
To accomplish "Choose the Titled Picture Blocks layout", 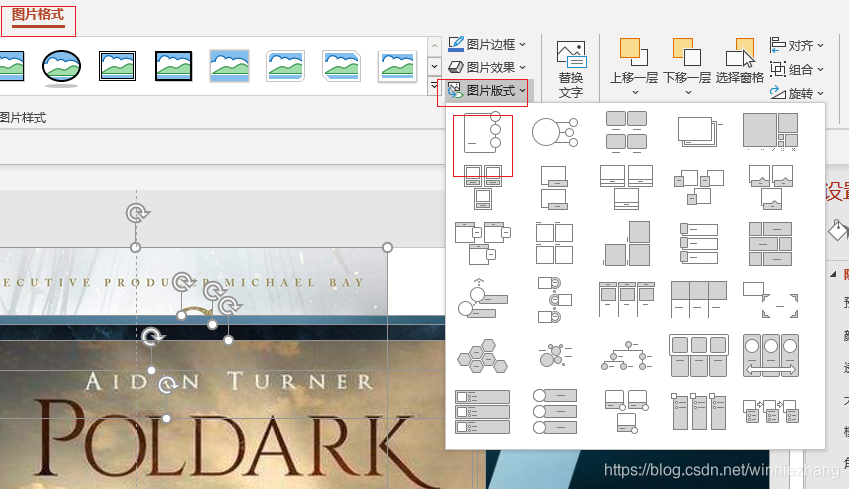I will [x=482, y=243].
